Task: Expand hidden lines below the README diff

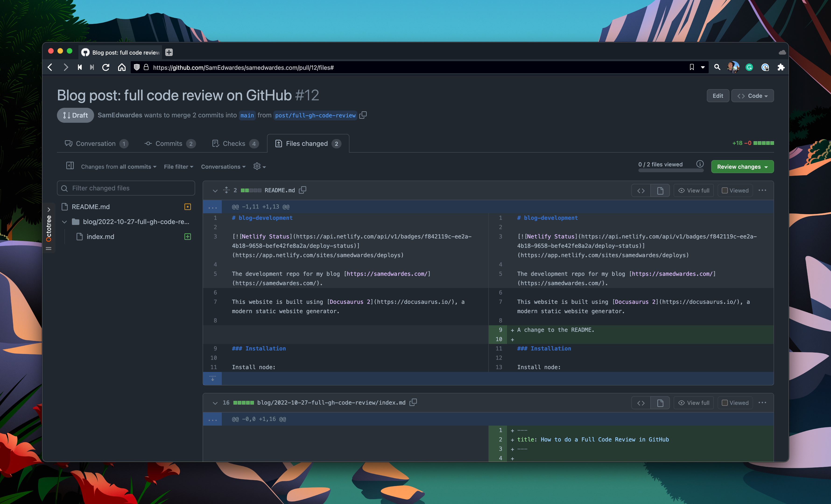Action: point(212,379)
